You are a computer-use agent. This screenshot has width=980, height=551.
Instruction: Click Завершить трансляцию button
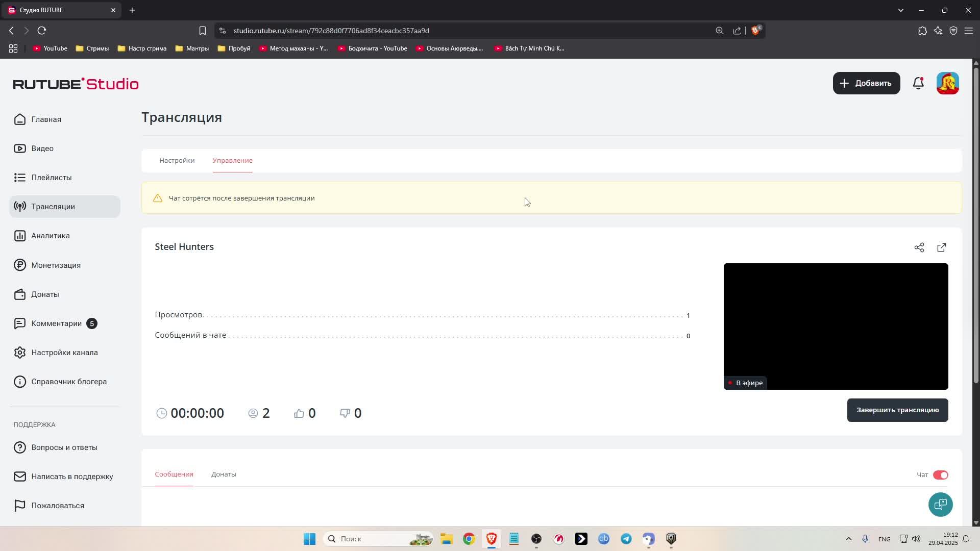(x=897, y=410)
